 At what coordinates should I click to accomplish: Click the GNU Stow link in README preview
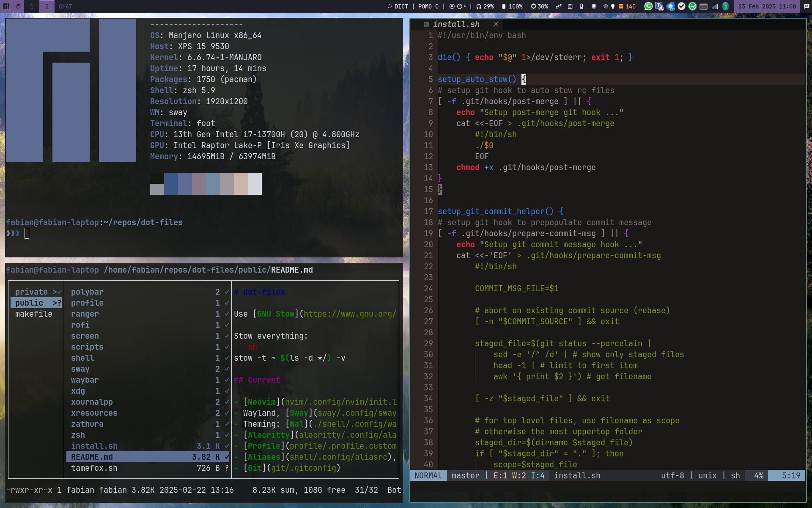pos(276,314)
